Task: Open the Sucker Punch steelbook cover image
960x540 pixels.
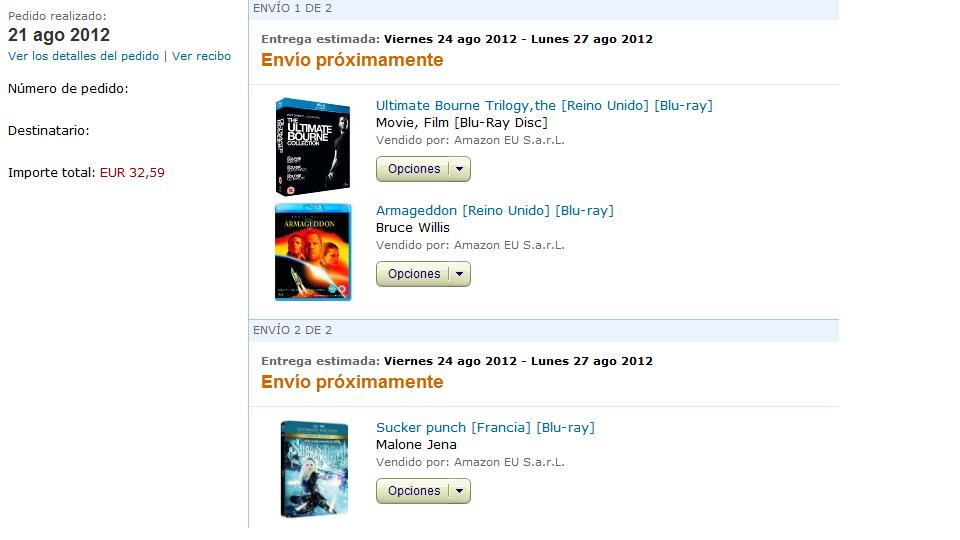Action: pyautogui.click(x=314, y=469)
